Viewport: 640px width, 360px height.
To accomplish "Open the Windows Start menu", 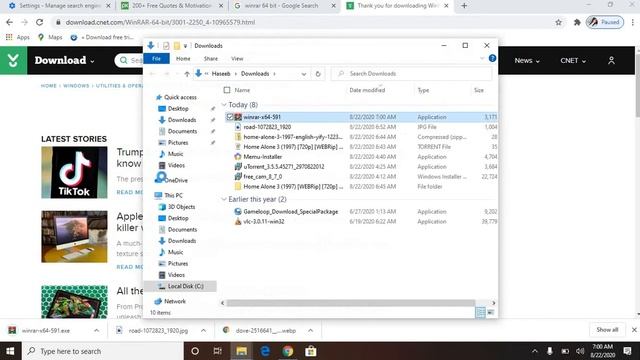I will 10,351.
